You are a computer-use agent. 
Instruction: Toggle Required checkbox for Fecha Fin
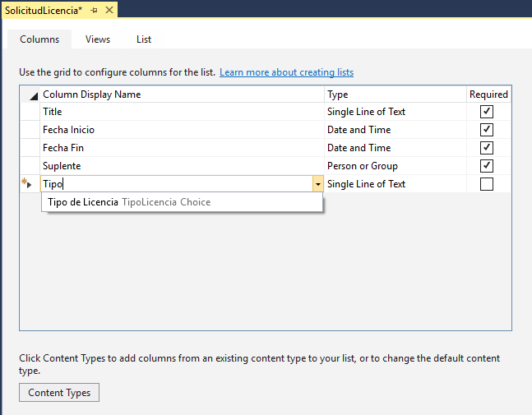coord(487,148)
